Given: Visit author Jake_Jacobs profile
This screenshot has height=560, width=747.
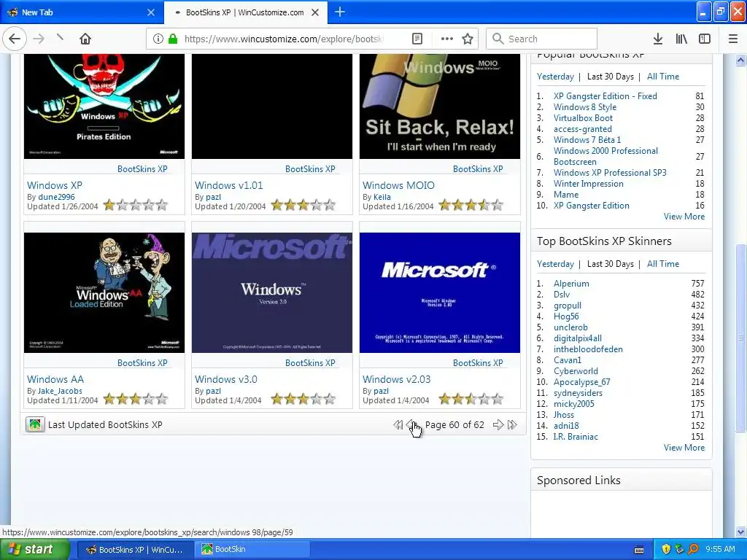Looking at the screenshot, I should pos(60,391).
